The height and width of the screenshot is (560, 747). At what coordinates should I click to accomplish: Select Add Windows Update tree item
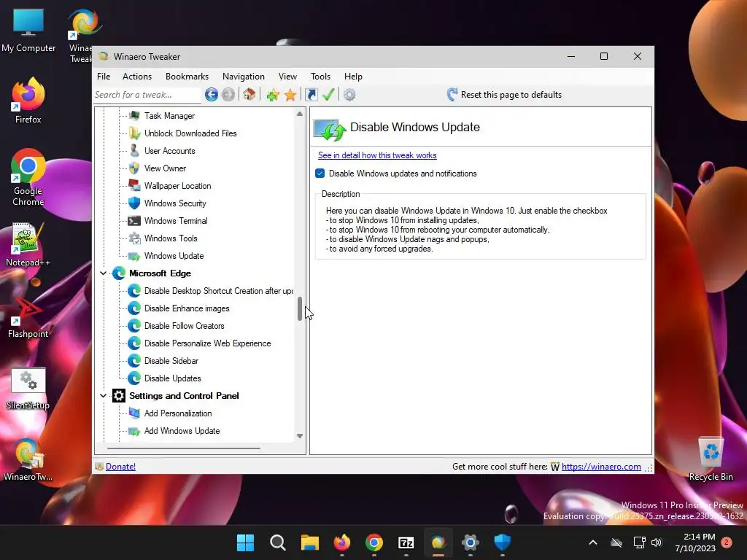[182, 431]
